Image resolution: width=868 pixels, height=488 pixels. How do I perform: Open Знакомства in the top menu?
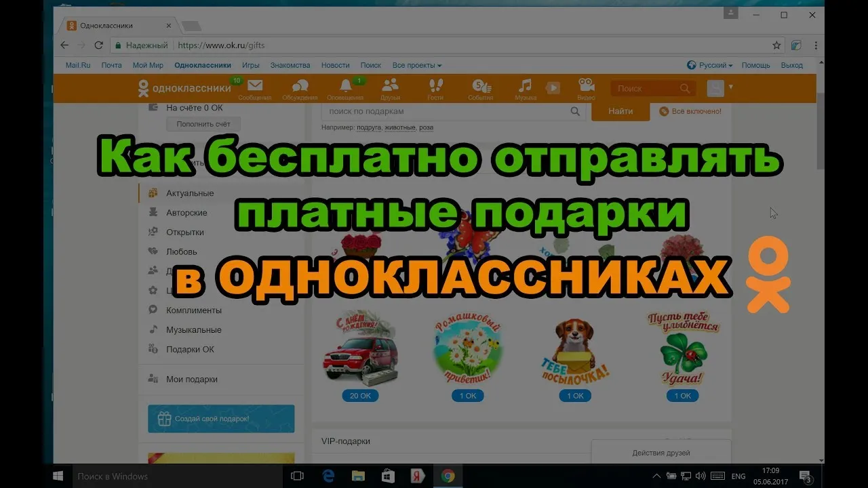[x=290, y=65]
